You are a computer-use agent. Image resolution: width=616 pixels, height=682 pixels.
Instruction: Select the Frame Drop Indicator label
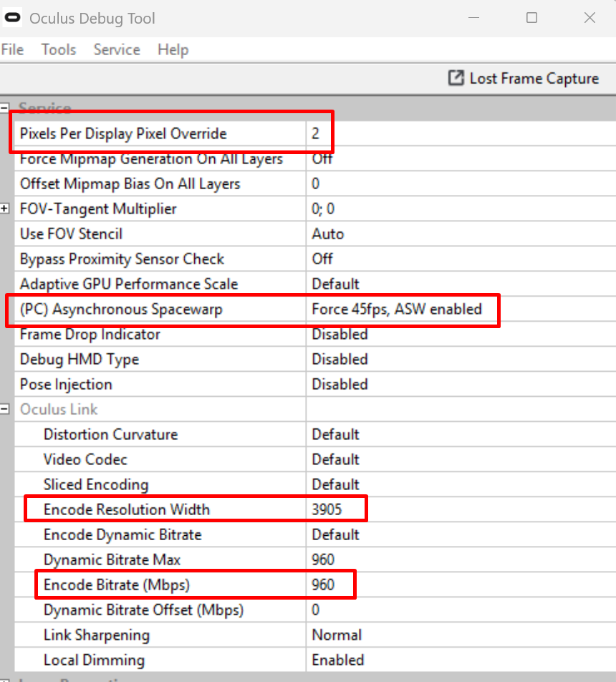coord(90,335)
